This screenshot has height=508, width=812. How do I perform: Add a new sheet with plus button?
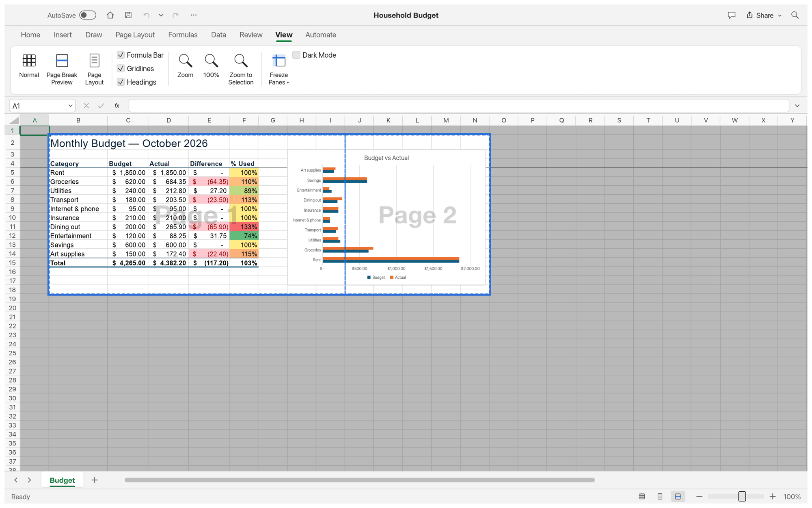coord(95,480)
